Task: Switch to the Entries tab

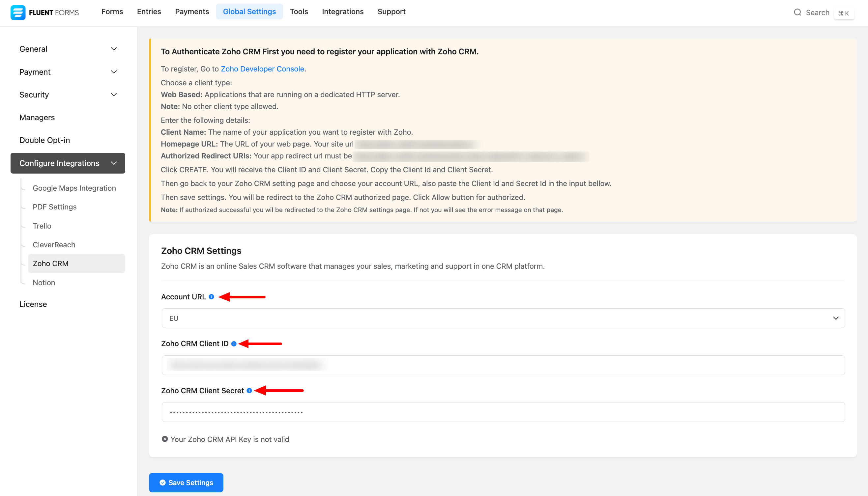Action: pos(149,12)
